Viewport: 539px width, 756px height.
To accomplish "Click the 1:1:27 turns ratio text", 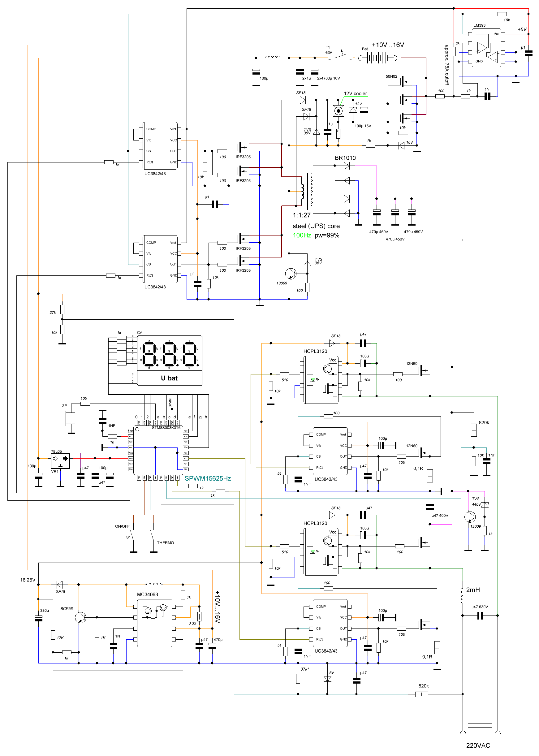I will [302, 215].
